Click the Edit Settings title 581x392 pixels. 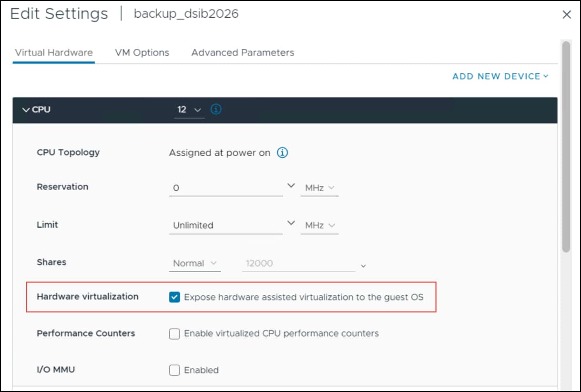point(59,14)
